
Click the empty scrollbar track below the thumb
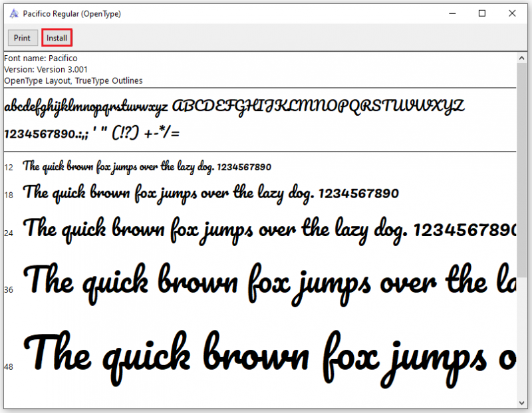(521, 338)
